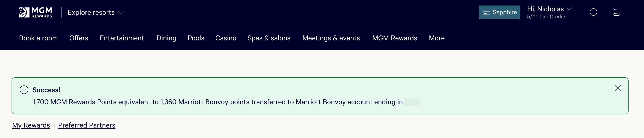Click the MGM Rewards lion logo
This screenshot has width=644, height=138.
pyautogui.click(x=36, y=12)
